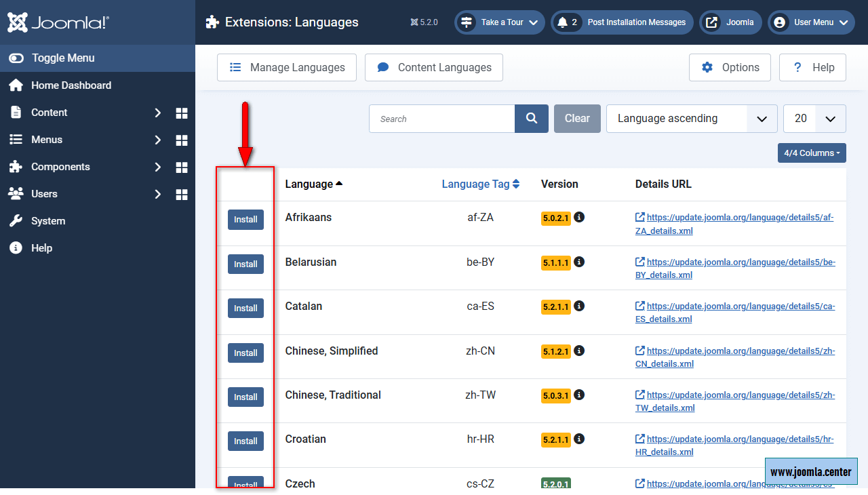Open the User Menu dropdown
The width and height of the screenshot is (868, 495).
point(811,22)
